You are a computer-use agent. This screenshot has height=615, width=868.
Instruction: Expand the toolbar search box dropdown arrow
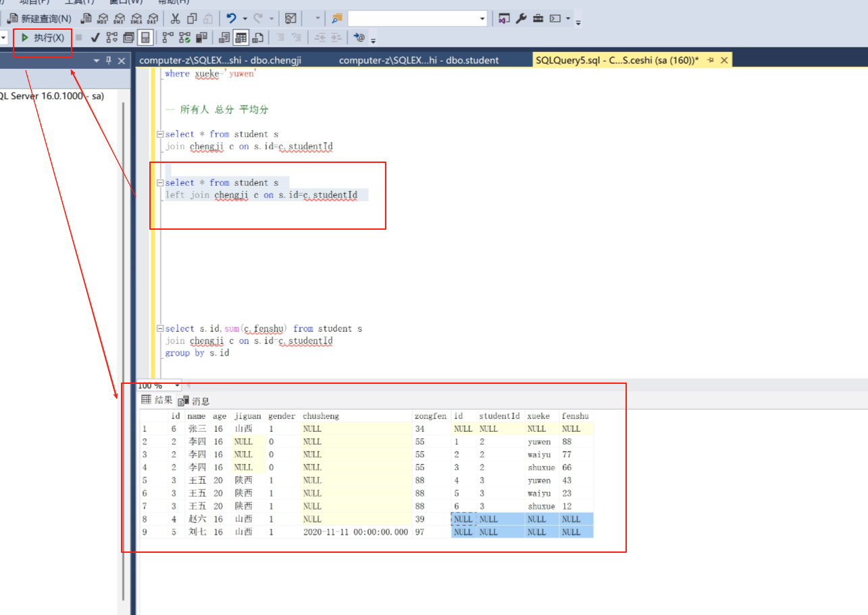tap(482, 19)
